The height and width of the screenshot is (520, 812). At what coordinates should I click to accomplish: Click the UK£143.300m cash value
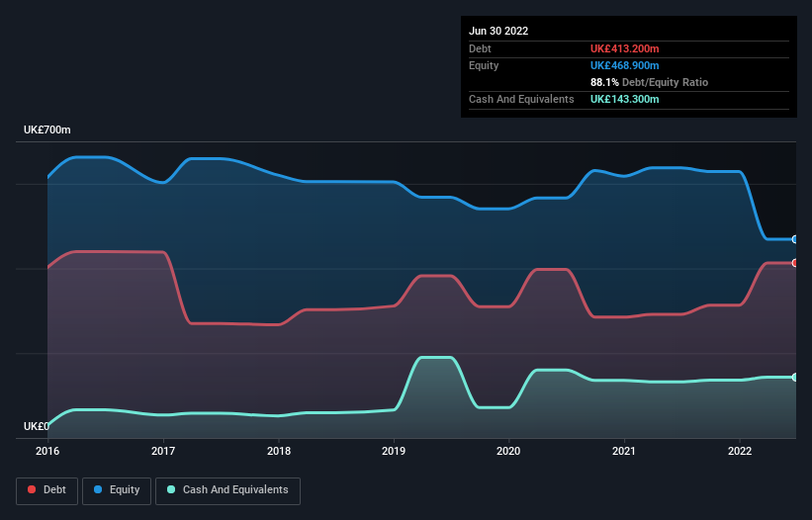(624, 99)
